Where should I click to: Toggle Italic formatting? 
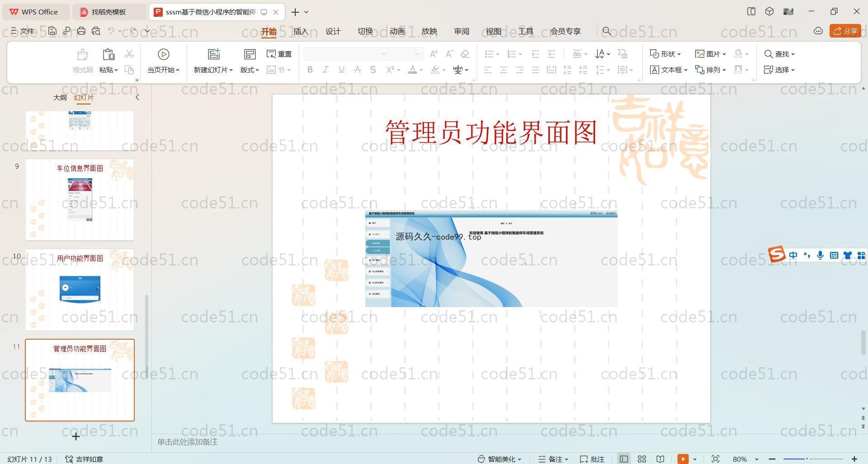click(x=325, y=70)
